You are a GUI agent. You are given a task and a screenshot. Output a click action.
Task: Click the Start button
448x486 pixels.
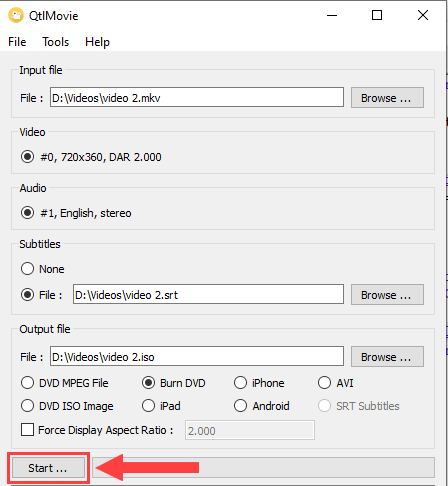tap(48, 468)
